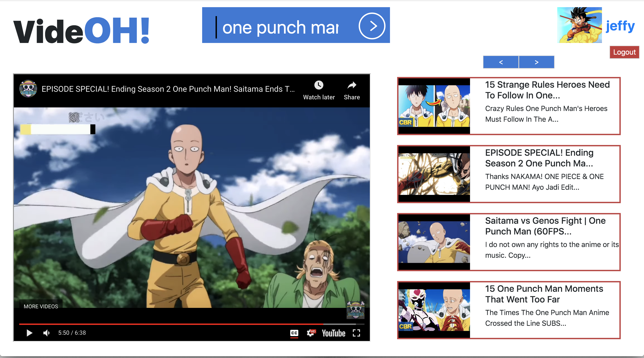
Task: Click the YouTube logo in the player
Action: pyautogui.click(x=333, y=333)
